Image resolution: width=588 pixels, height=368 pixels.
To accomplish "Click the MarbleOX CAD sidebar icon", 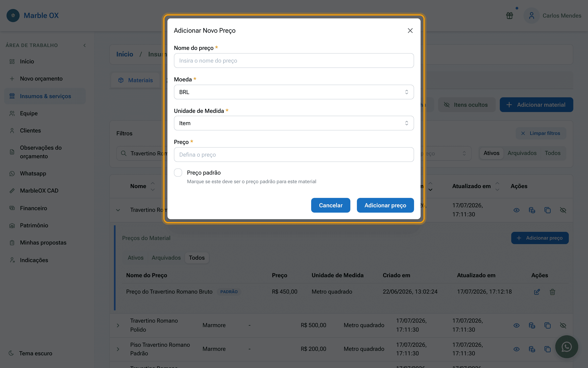I will pyautogui.click(x=12, y=191).
